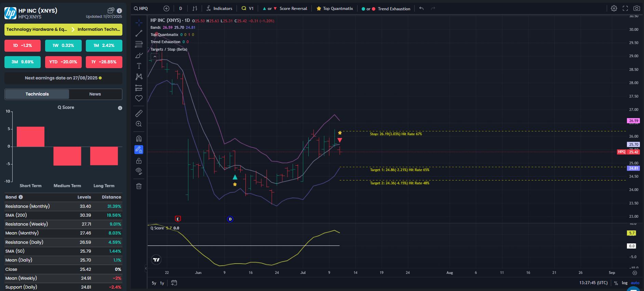Click the 1D -1.2% performance tile
The width and height of the screenshot is (644, 291).
coord(23,46)
